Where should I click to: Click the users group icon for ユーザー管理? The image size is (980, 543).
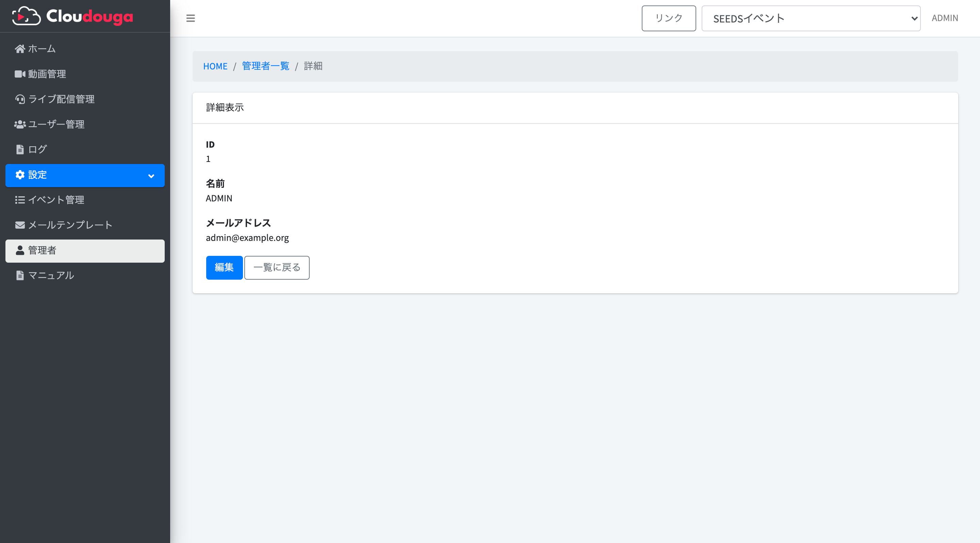click(20, 124)
